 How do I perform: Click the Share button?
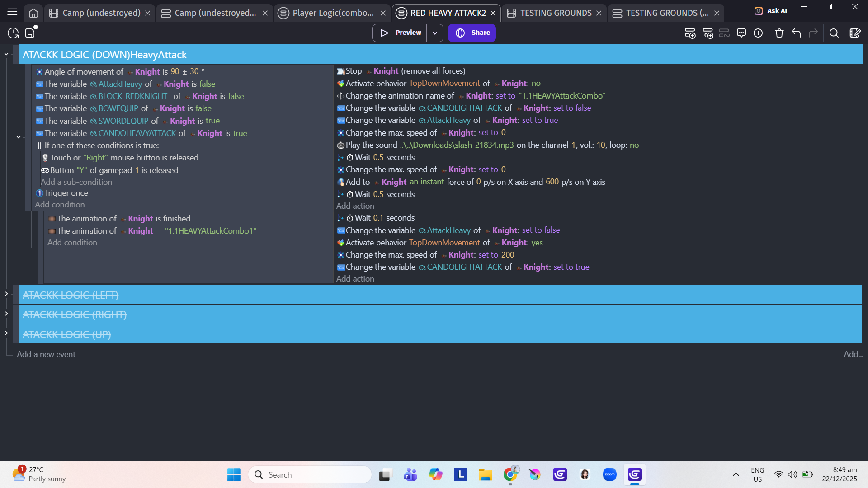point(472,33)
